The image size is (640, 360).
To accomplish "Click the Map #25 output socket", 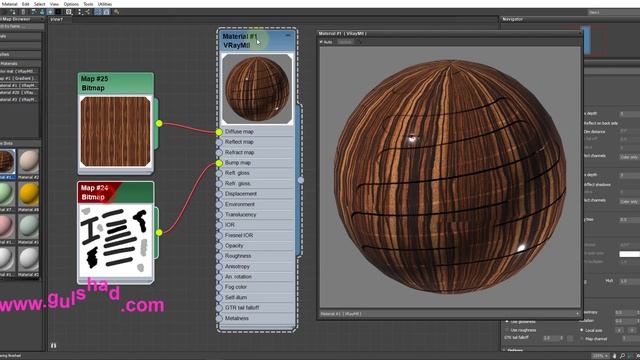I will point(159,123).
